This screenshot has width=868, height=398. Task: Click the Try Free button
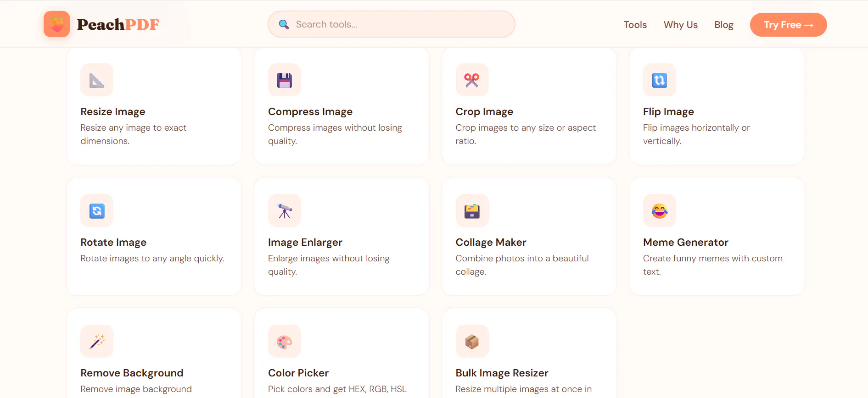(x=789, y=25)
